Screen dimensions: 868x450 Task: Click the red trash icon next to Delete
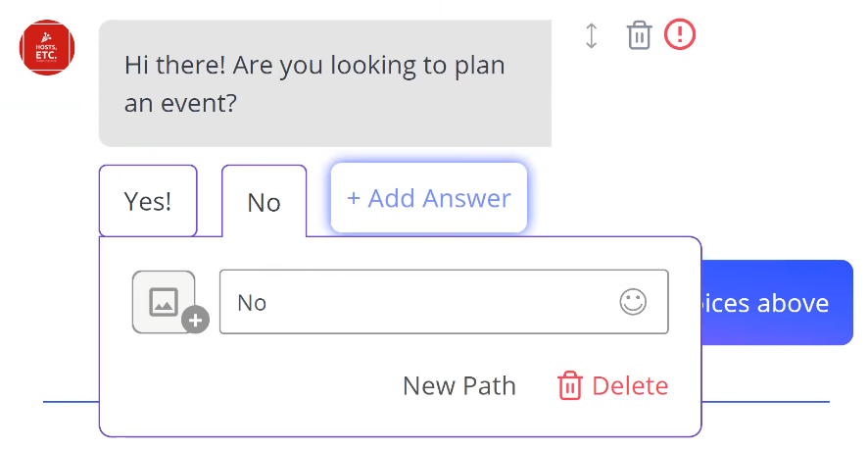[x=569, y=385]
